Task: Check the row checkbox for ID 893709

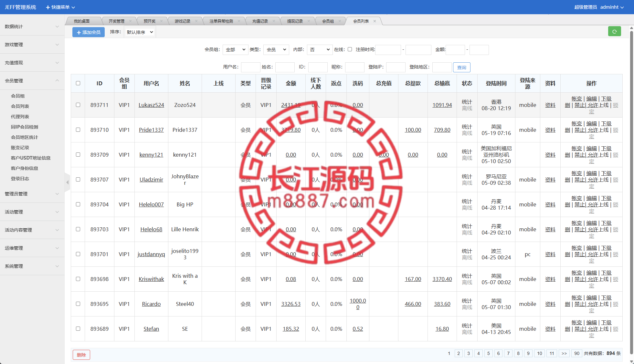Action: pyautogui.click(x=78, y=154)
